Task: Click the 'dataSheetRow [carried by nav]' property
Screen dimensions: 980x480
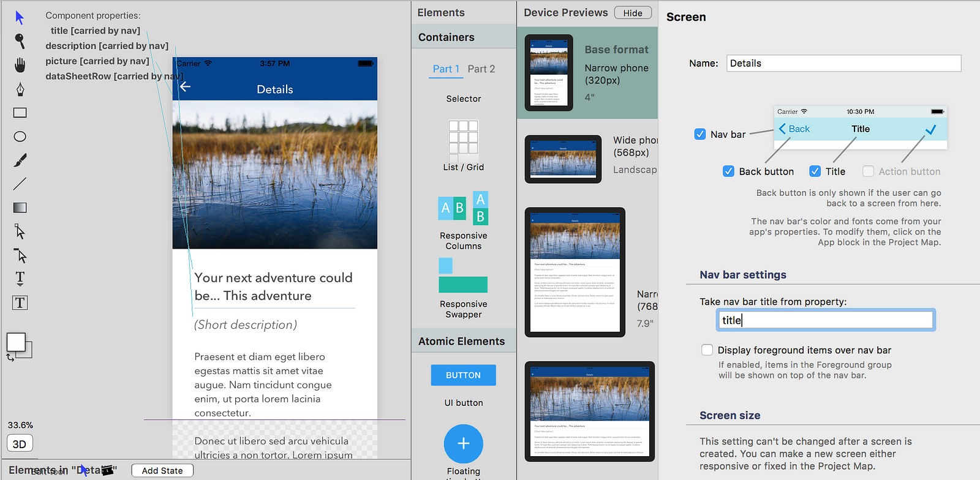Action: pyautogui.click(x=115, y=77)
